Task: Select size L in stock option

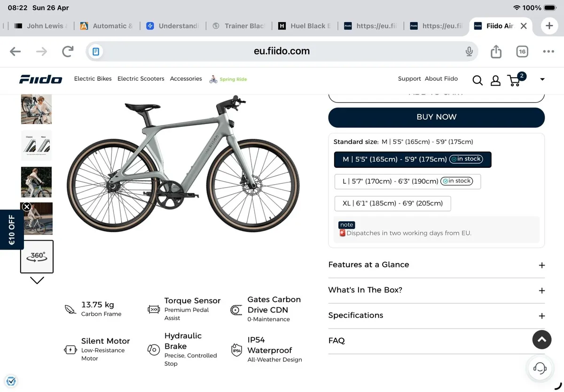Action: pyautogui.click(x=407, y=181)
